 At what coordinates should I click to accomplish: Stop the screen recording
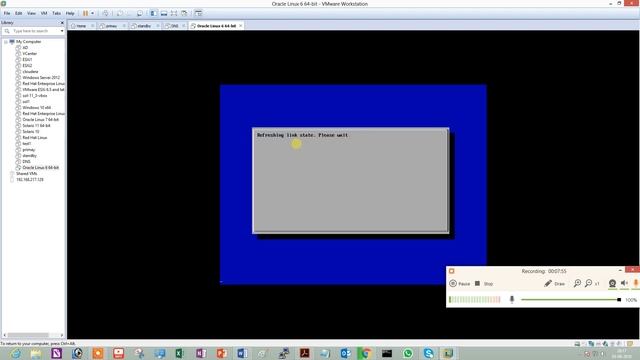point(484,283)
